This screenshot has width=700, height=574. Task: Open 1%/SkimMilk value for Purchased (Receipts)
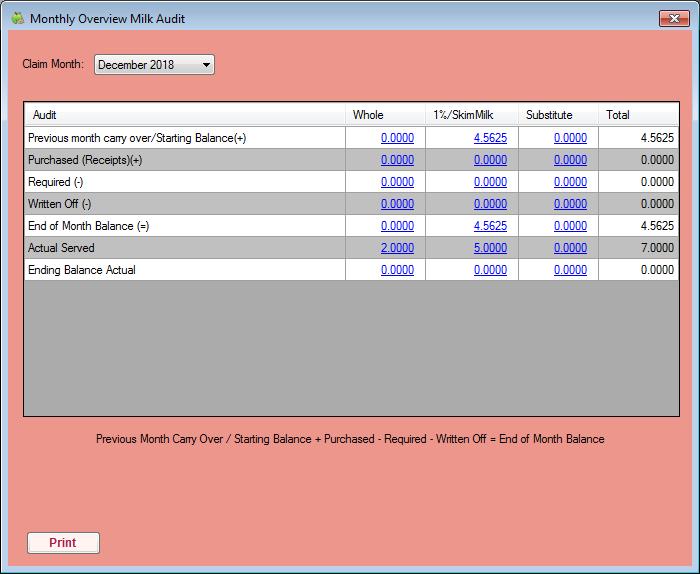490,160
